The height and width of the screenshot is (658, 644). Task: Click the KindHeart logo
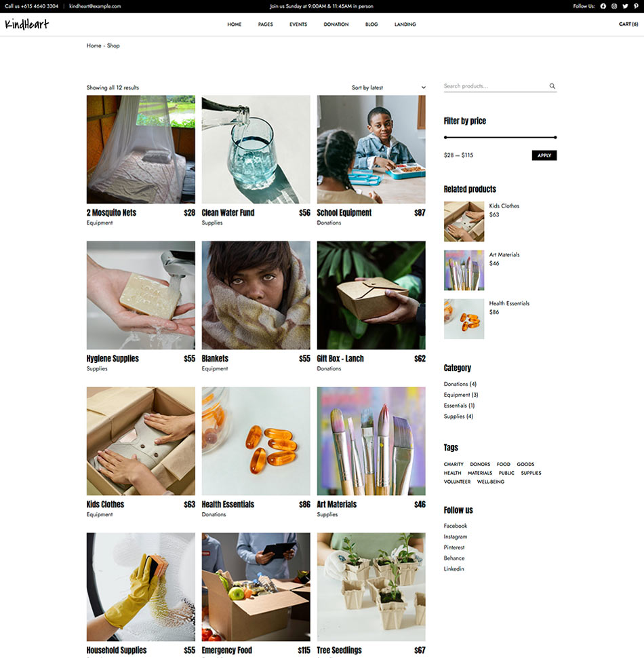tap(27, 24)
